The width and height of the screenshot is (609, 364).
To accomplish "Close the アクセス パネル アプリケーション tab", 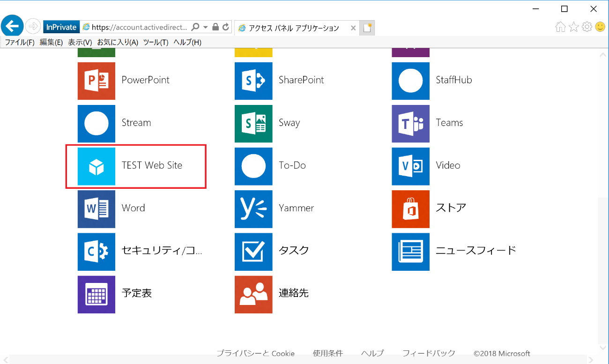I will tap(353, 28).
